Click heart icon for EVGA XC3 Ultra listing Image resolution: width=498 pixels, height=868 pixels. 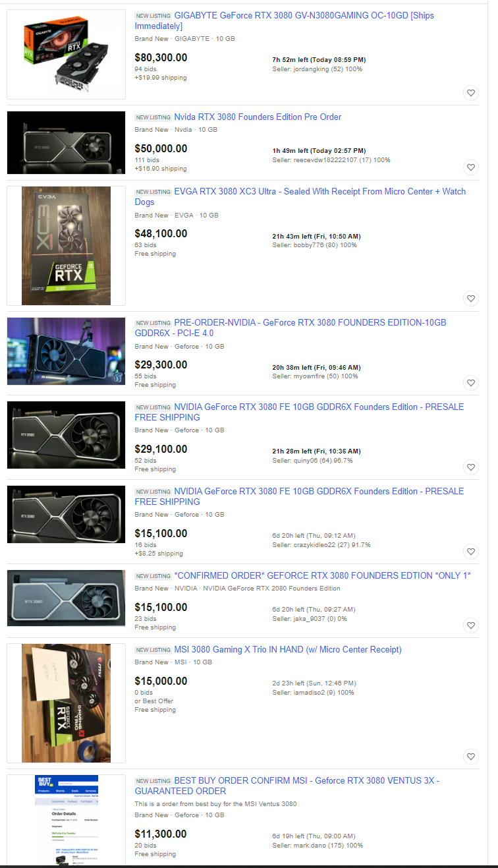click(470, 299)
